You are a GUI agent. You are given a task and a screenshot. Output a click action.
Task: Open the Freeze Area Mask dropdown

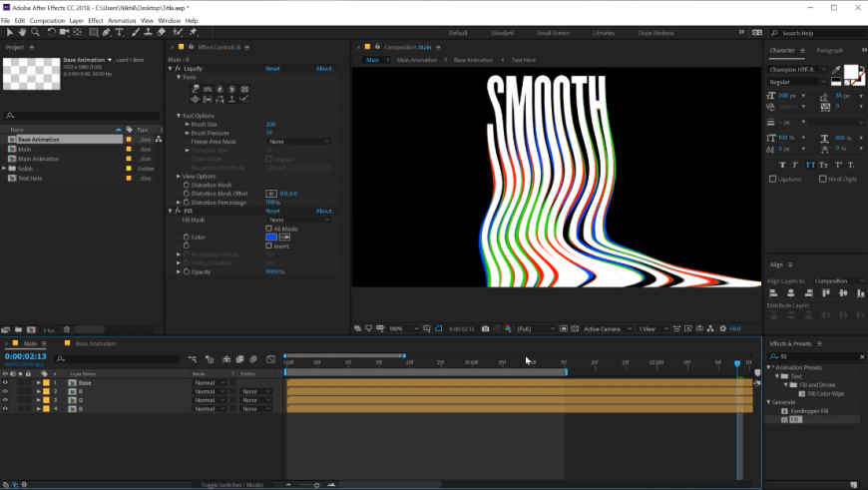point(299,142)
